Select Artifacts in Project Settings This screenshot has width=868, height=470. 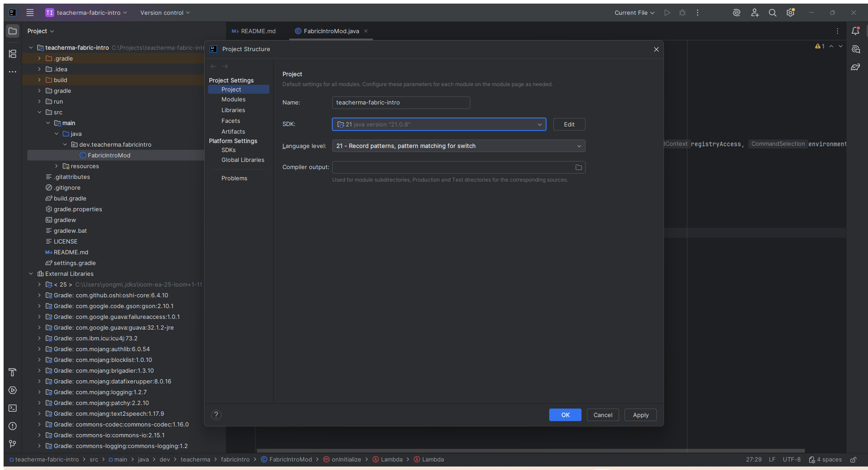pyautogui.click(x=233, y=132)
